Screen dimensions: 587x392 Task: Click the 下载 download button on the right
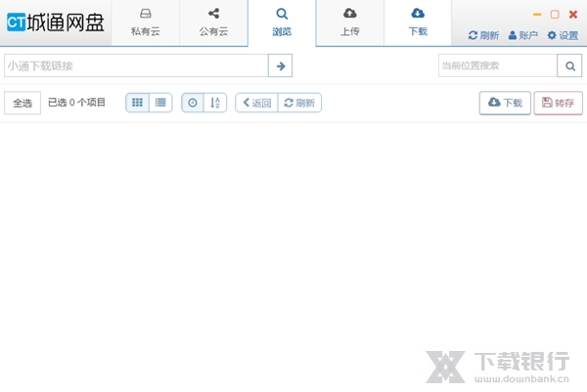[505, 103]
